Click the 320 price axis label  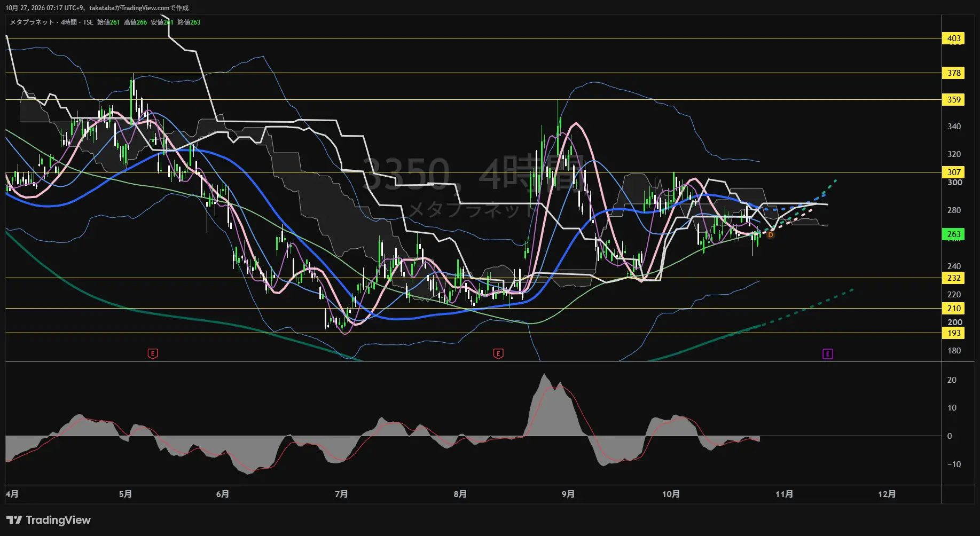954,154
